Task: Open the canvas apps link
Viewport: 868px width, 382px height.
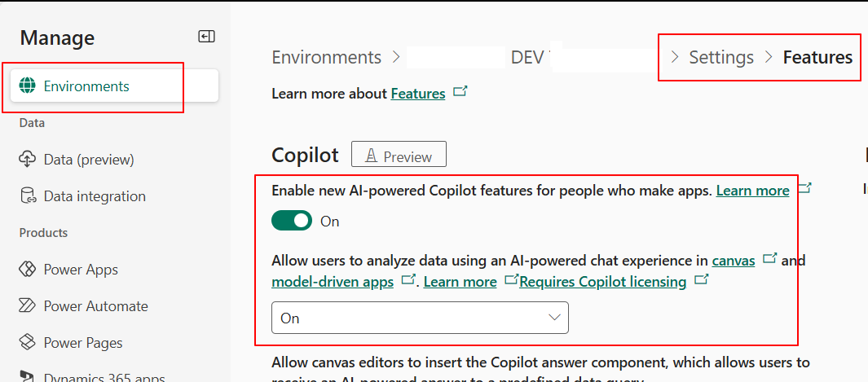Action: 734,261
